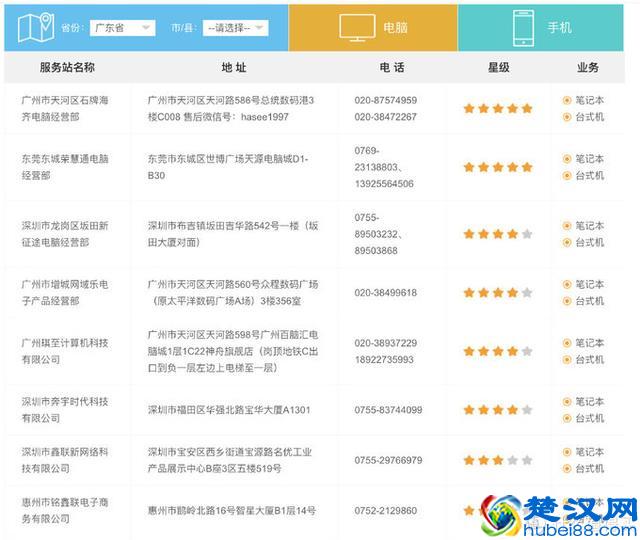640x540 pixels.
Task: Click station name 深圳市鑫联新网络科技有限公司
Action: click(x=65, y=460)
